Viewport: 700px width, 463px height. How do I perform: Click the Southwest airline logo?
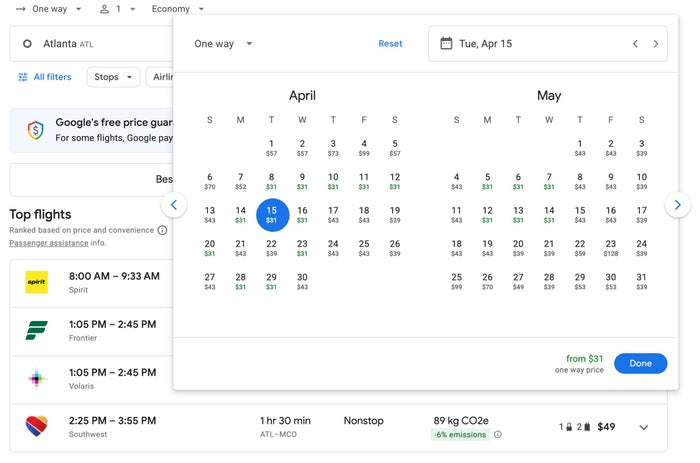pyautogui.click(x=37, y=426)
